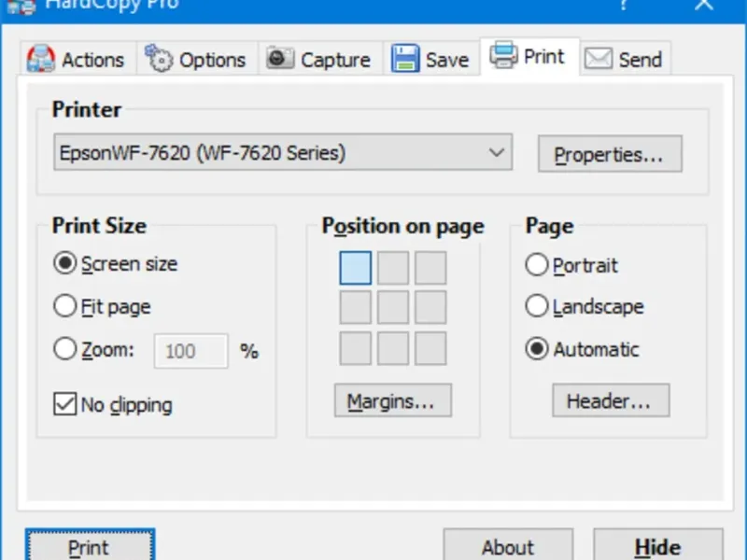
Task: Click the Capture camera icon
Action: (x=280, y=59)
